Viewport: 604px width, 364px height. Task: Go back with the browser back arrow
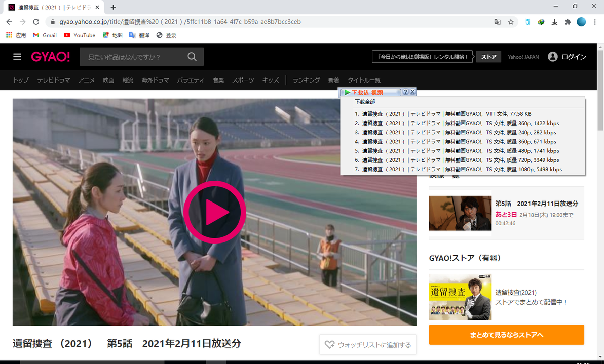[x=9, y=22]
